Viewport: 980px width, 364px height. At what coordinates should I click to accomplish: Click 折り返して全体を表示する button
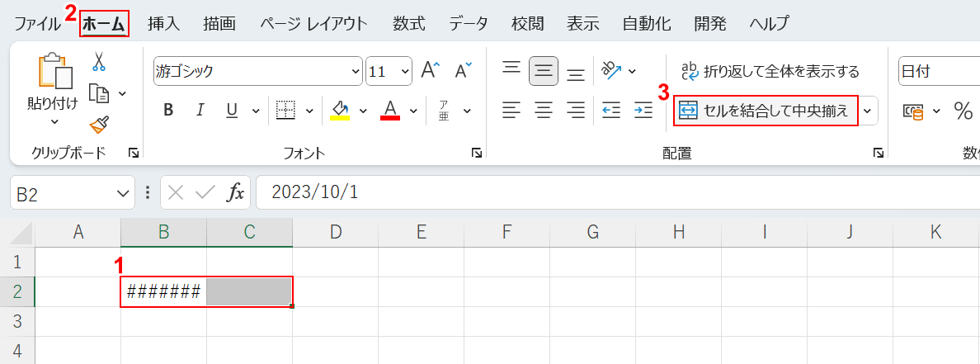pyautogui.click(x=770, y=71)
